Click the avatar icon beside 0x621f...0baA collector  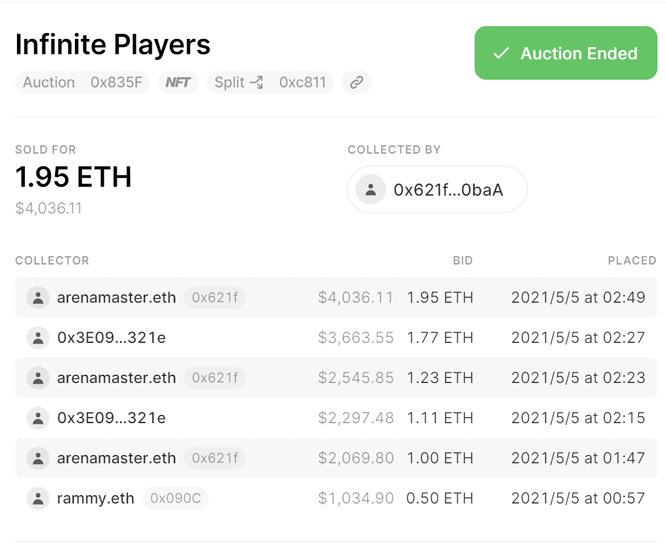click(x=371, y=189)
